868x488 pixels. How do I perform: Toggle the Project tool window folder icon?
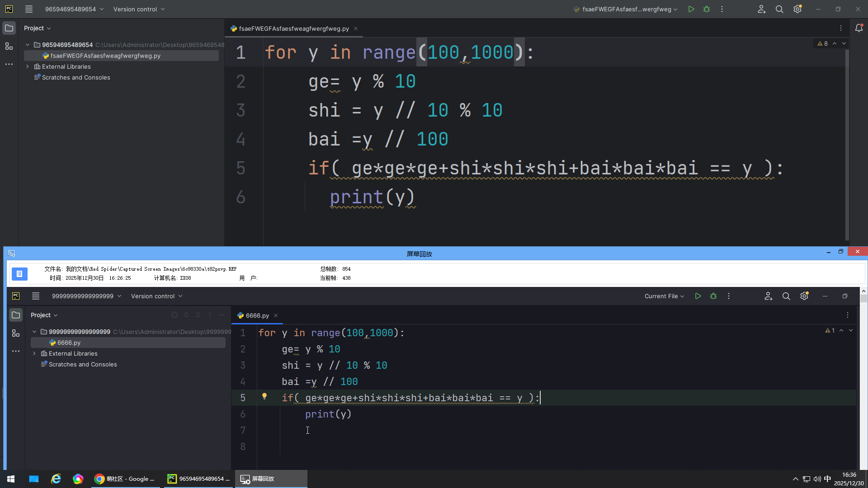point(9,28)
